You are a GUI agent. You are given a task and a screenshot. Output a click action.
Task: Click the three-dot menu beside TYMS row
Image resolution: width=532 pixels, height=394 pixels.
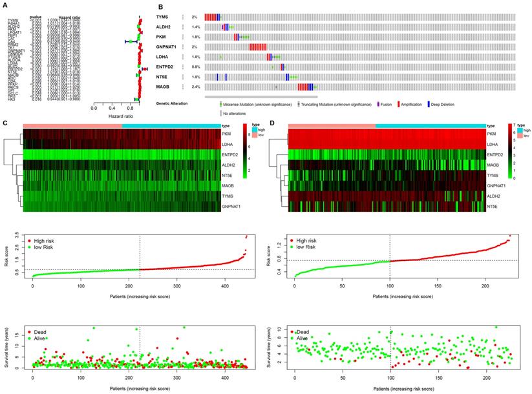click(x=183, y=17)
